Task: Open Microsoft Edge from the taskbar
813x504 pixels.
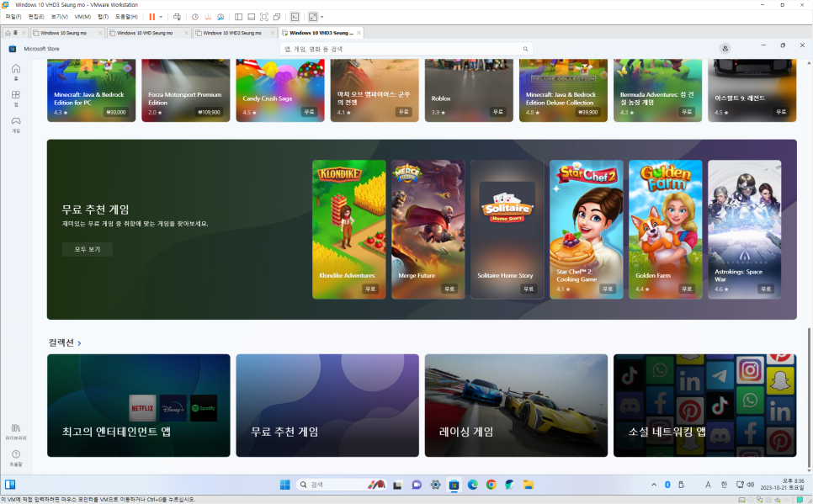Action: (x=473, y=485)
